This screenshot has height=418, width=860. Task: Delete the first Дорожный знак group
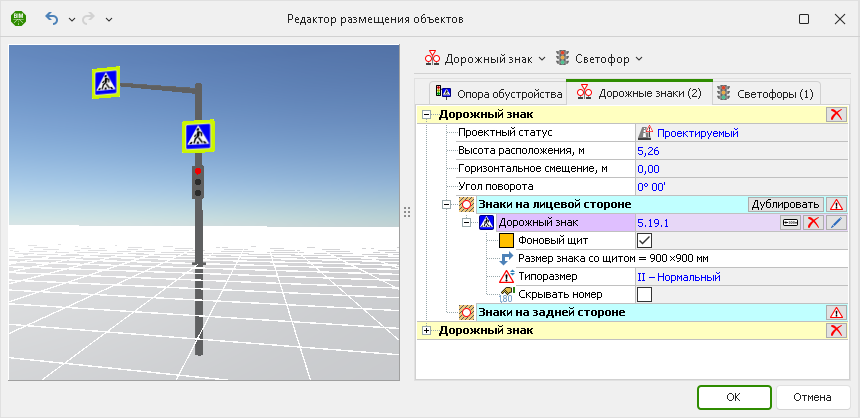(x=836, y=115)
